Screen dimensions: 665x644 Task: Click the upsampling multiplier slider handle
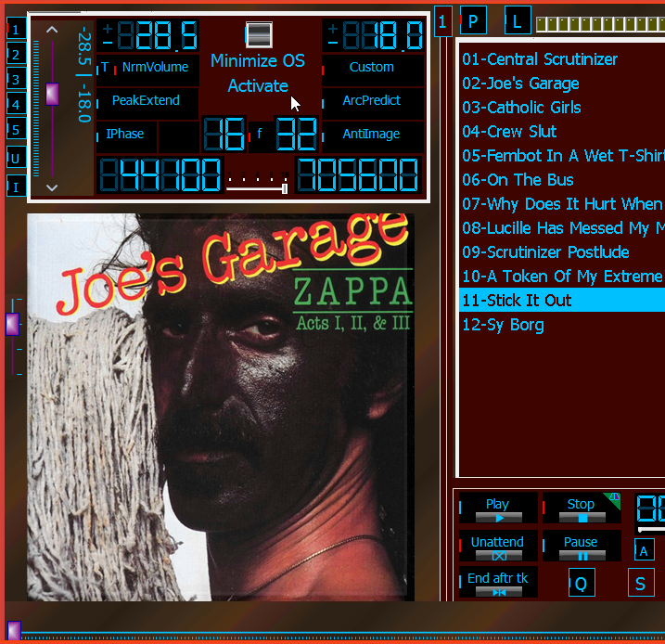click(x=285, y=188)
